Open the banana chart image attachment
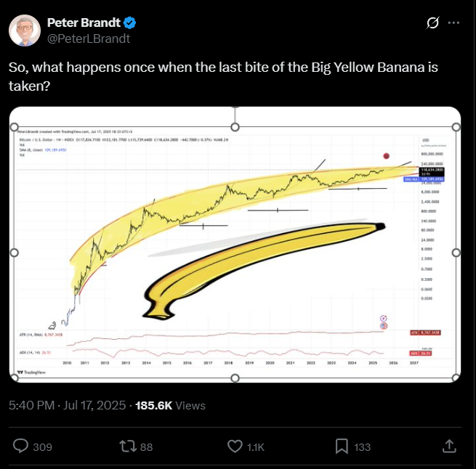This screenshot has width=476, height=469. coord(235,244)
